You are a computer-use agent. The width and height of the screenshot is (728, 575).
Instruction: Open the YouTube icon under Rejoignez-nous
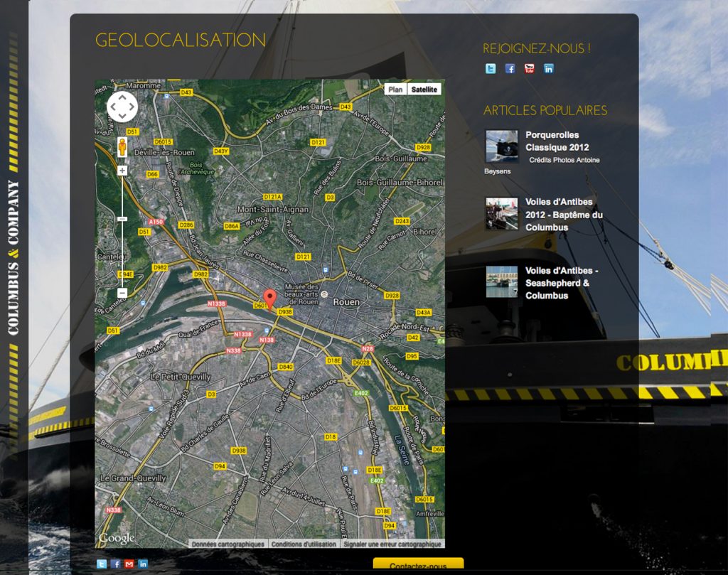coord(529,69)
